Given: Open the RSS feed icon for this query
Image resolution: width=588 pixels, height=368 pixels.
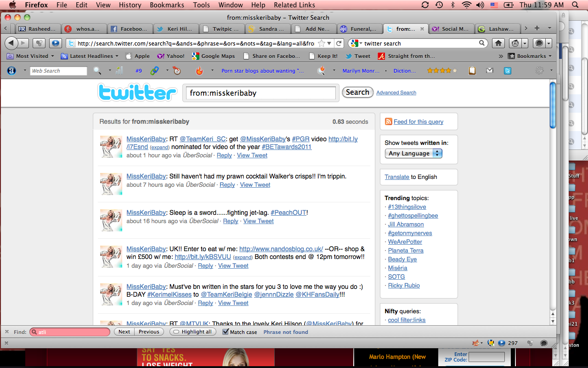Looking at the screenshot, I should [x=389, y=121].
